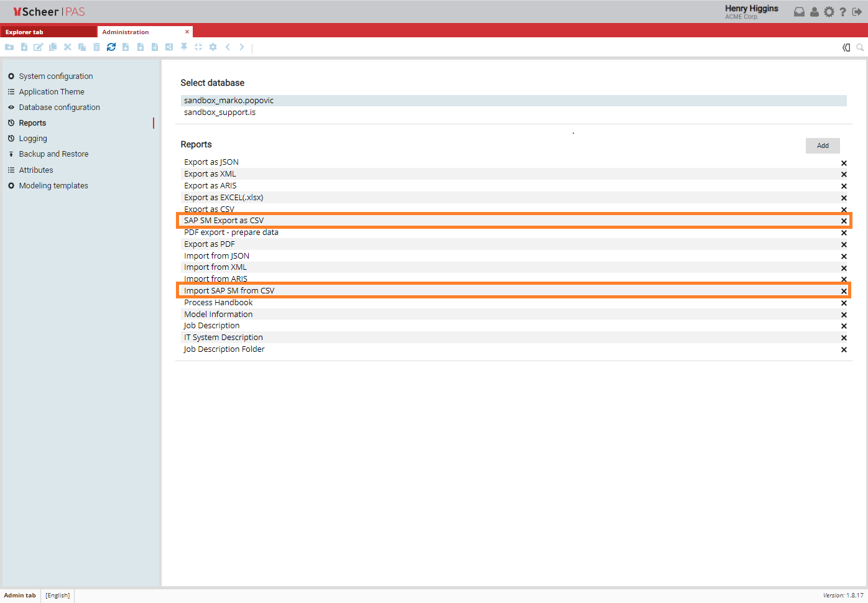Switch to the Administration tab

click(126, 32)
